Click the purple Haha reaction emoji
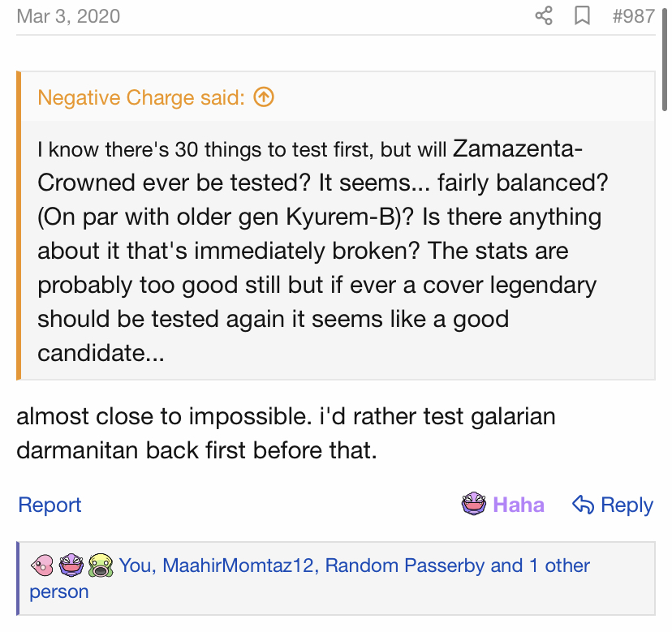 click(x=473, y=505)
